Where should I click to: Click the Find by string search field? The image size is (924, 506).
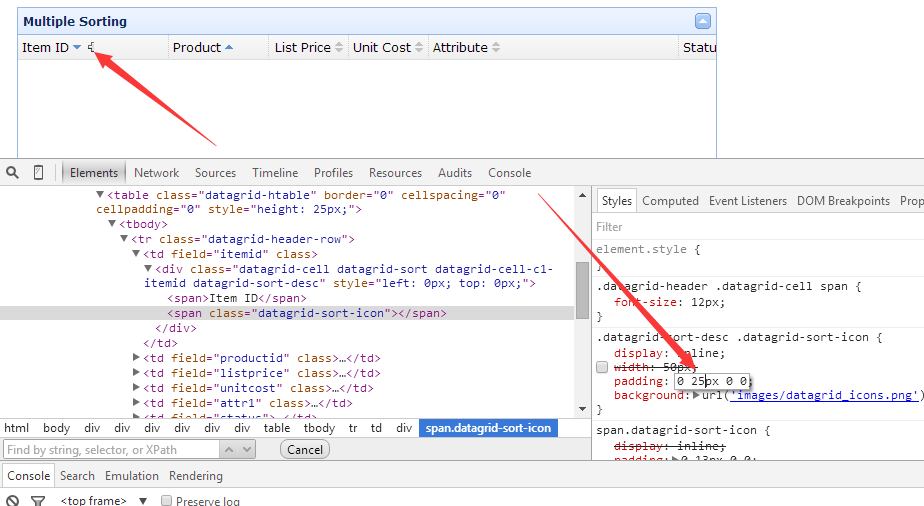point(112,449)
